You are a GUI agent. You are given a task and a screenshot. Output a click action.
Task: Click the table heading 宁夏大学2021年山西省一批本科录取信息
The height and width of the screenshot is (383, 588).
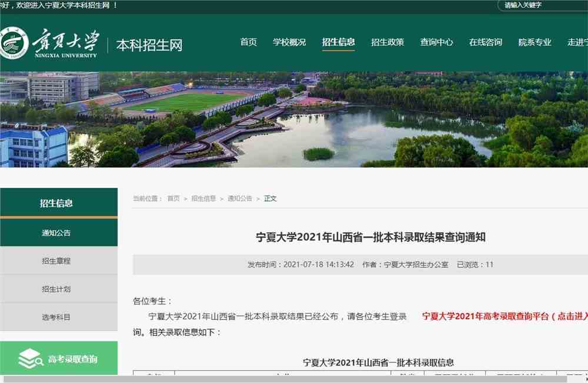[378, 362]
